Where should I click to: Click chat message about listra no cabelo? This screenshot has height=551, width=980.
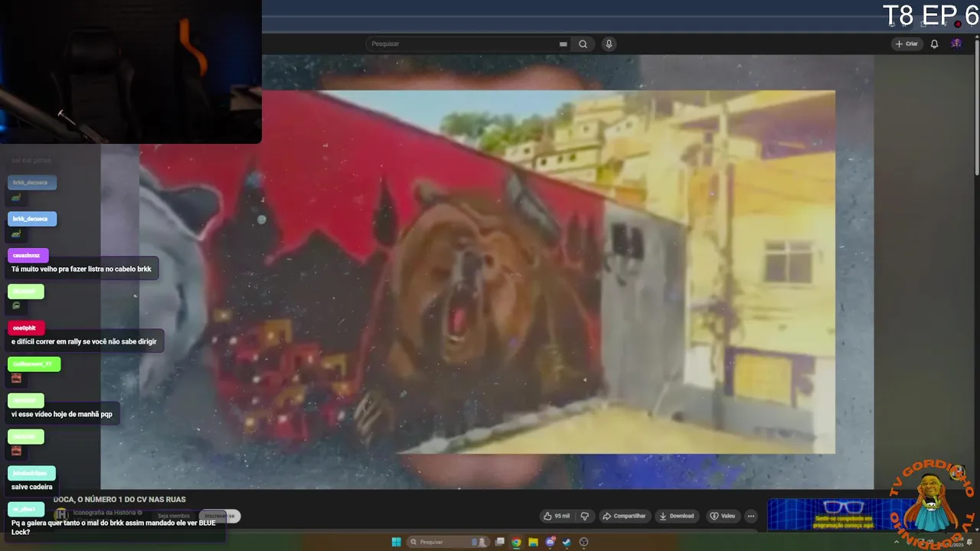coord(81,269)
